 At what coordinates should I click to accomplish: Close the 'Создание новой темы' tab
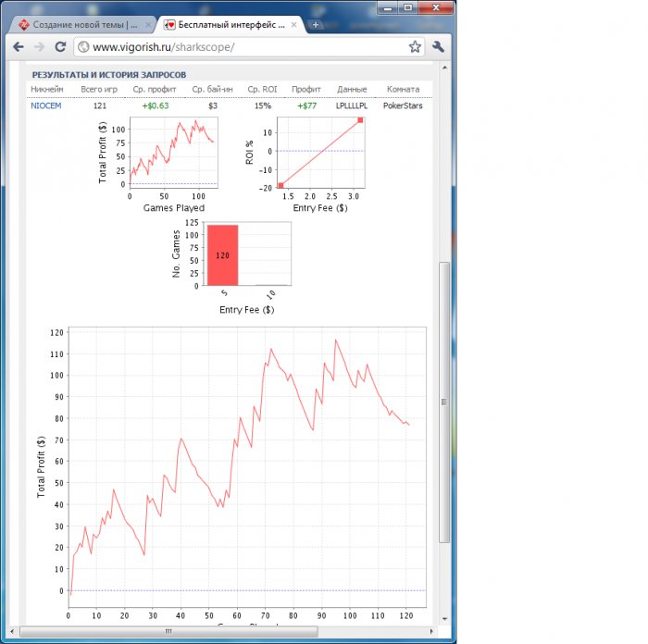148,25
